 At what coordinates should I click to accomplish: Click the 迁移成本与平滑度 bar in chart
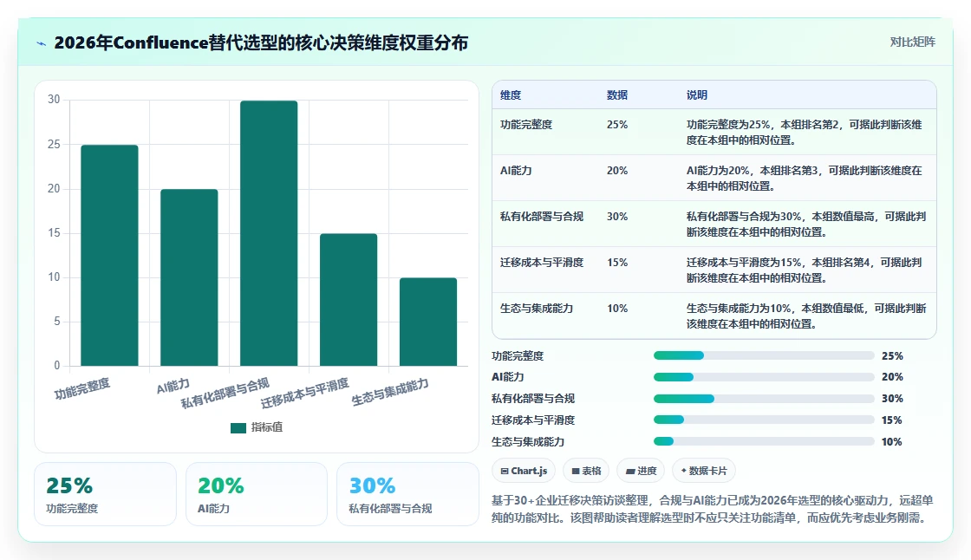pyautogui.click(x=349, y=299)
